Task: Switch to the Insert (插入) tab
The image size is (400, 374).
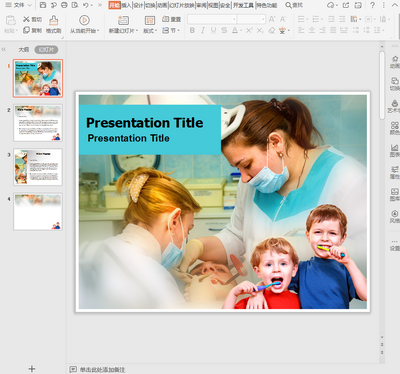Action: [126, 5]
